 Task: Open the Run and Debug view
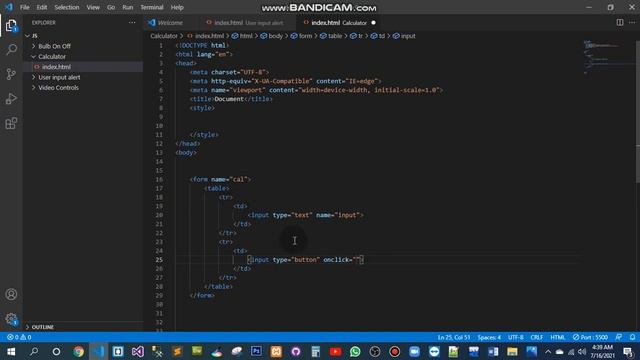click(11, 99)
